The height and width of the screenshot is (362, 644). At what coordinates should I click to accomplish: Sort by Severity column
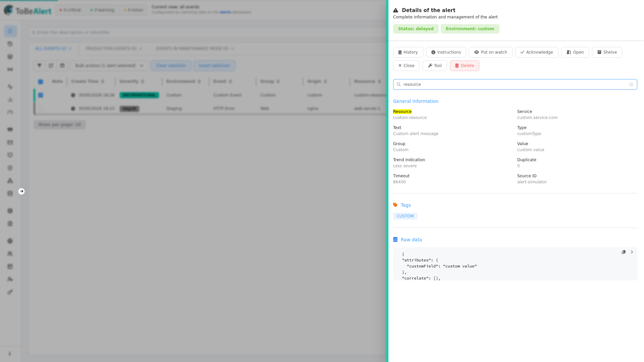[x=131, y=81]
